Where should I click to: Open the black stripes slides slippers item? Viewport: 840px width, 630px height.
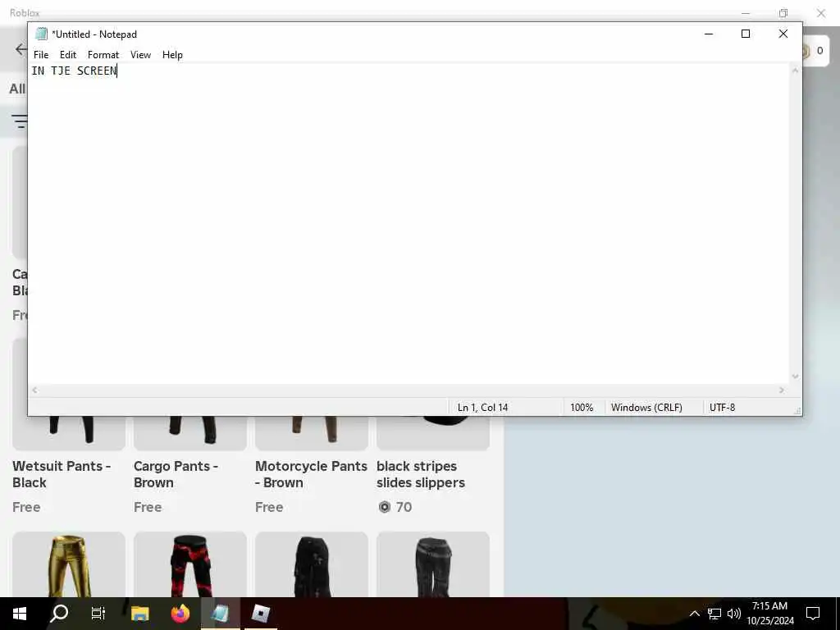[x=421, y=474]
